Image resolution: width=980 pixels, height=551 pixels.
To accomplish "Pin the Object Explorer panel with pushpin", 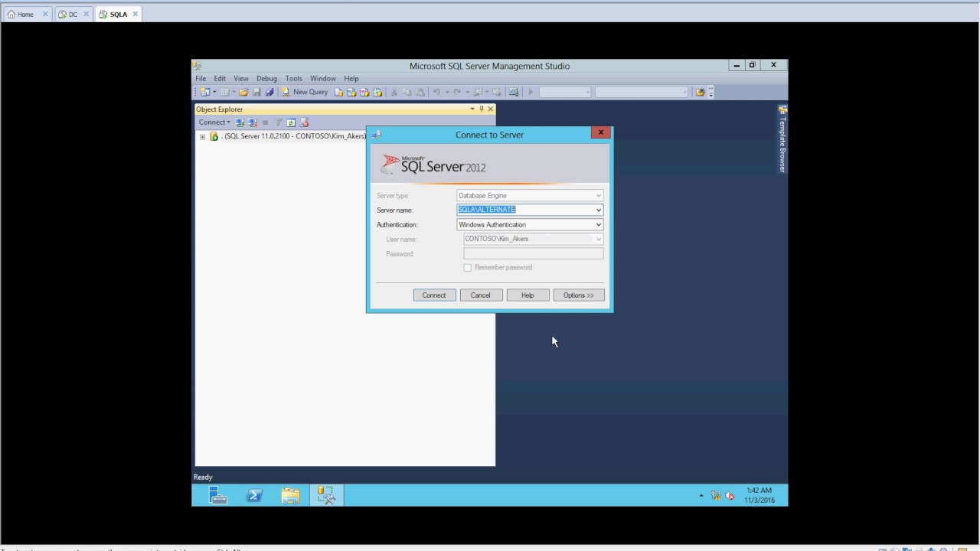I will point(482,109).
